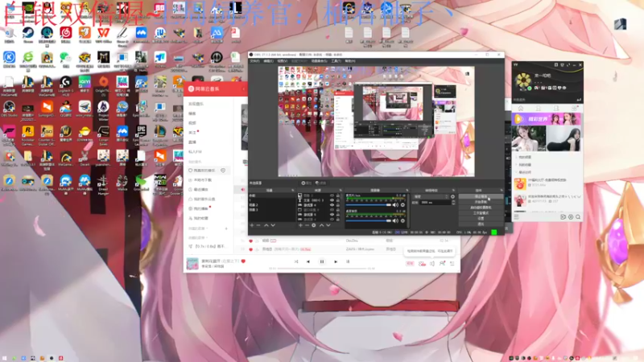Image resolution: width=644 pixels, height=362 pixels.
Task: Add a new scene in OBS Scenes dock
Action: point(252,225)
